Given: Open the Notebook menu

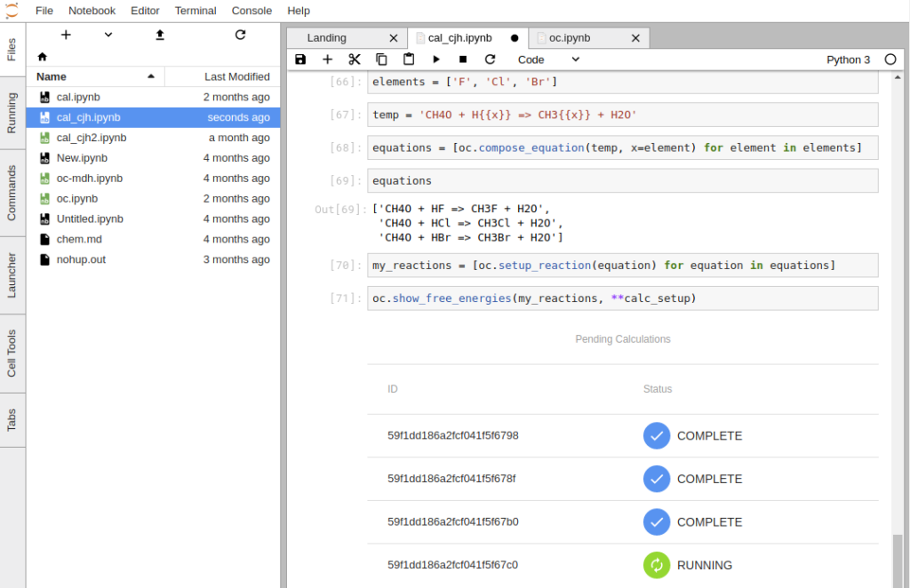Looking at the screenshot, I should pos(92,11).
